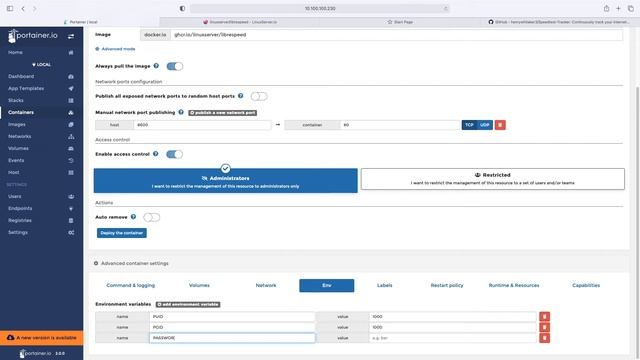Click the browser share icon
Viewport: 640px width, 360px height.
click(x=607, y=9)
